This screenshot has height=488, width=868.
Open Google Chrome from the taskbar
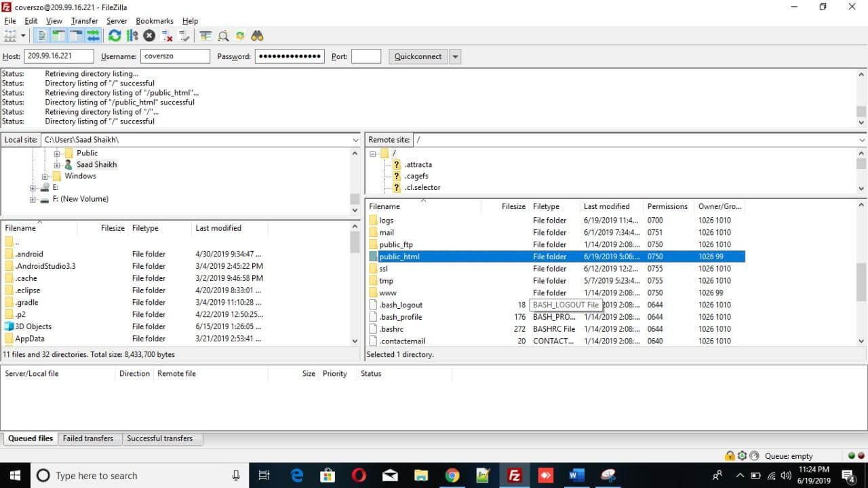[x=452, y=475]
